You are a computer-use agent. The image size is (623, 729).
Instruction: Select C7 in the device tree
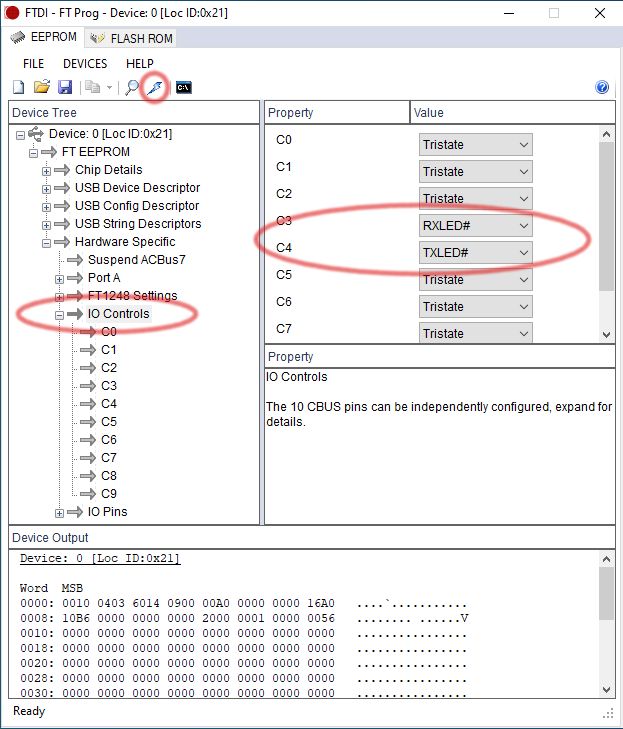point(109,458)
